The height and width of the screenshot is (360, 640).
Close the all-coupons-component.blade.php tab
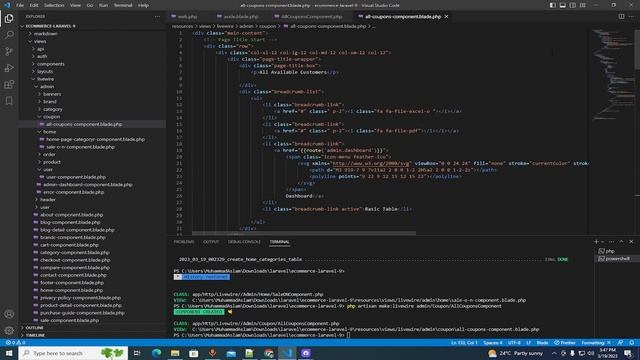[446, 16]
